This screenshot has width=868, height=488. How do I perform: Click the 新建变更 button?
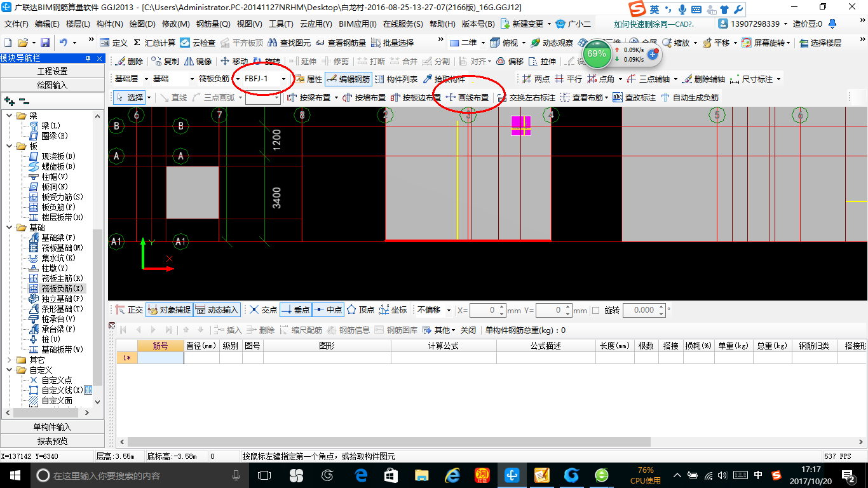pos(527,24)
